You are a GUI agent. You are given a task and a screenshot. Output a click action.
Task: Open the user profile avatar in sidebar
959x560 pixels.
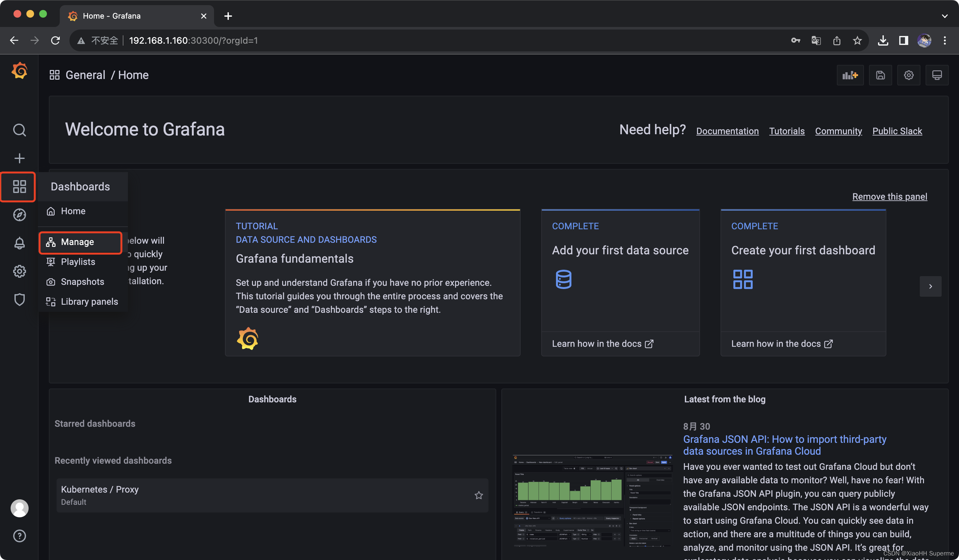(19, 508)
